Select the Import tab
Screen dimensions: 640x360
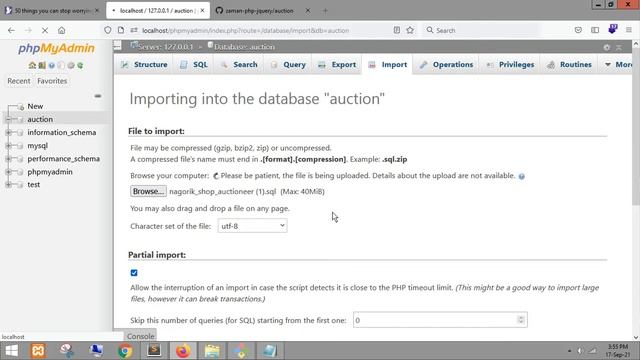pyautogui.click(x=387, y=64)
